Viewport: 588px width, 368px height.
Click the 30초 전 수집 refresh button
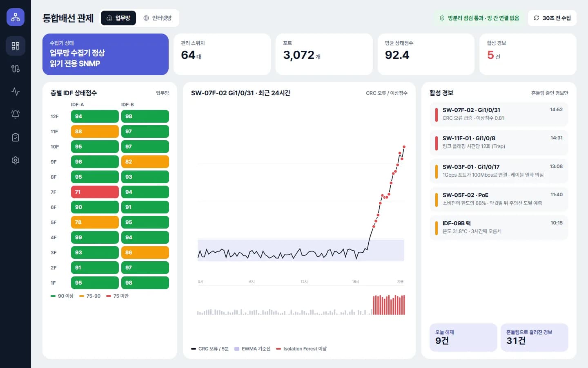point(552,18)
